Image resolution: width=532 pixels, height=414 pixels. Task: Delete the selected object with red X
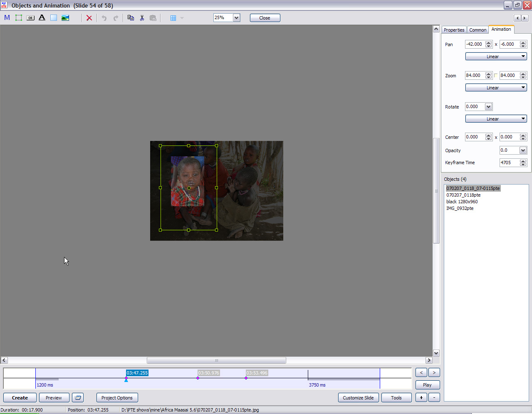(x=89, y=18)
